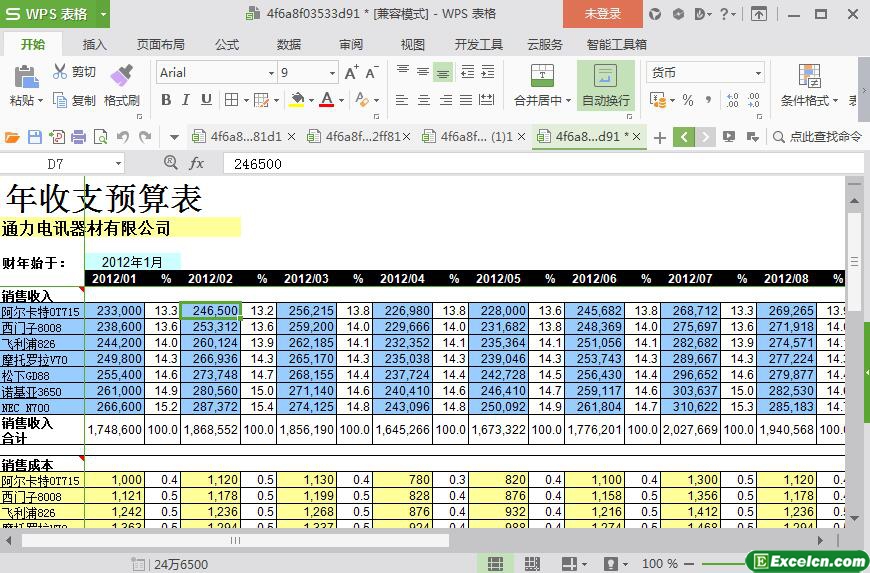Toggle Bold formatting

click(166, 100)
